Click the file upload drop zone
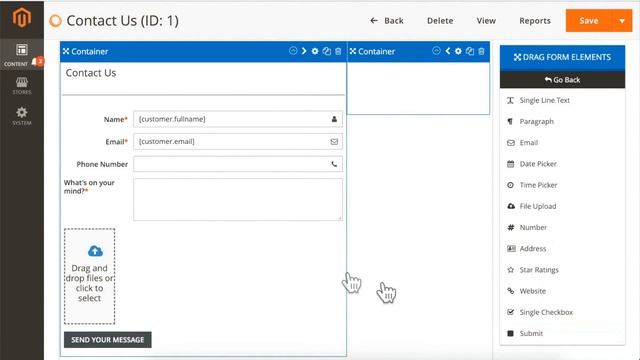Image resolution: width=640 pixels, height=360 pixels. pos(89,276)
